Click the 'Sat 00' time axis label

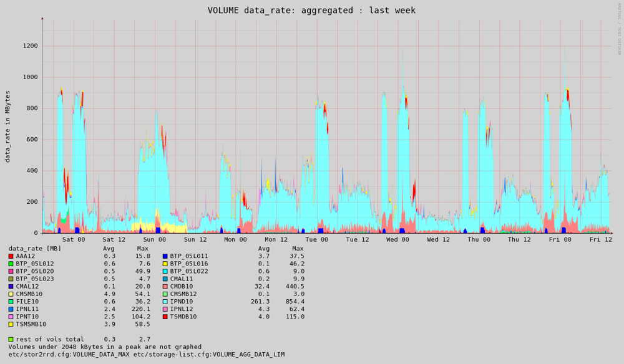(73, 239)
